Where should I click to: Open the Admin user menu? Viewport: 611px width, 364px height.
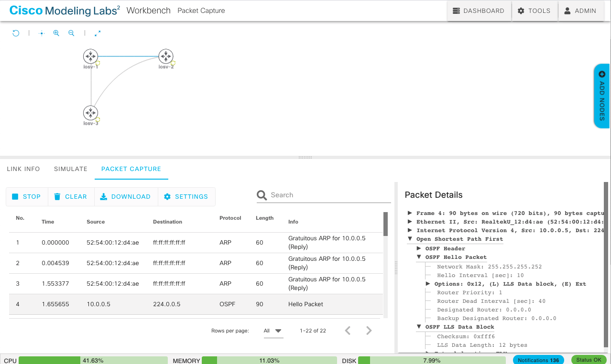(580, 11)
